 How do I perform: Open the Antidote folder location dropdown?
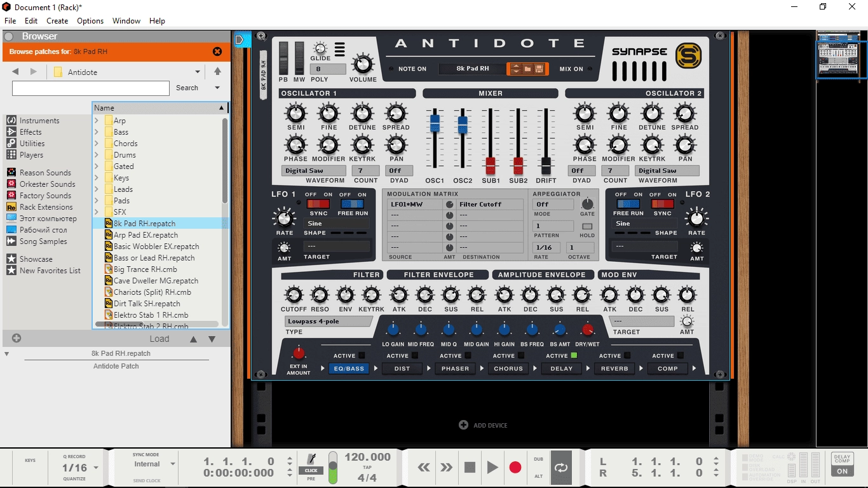(x=198, y=72)
